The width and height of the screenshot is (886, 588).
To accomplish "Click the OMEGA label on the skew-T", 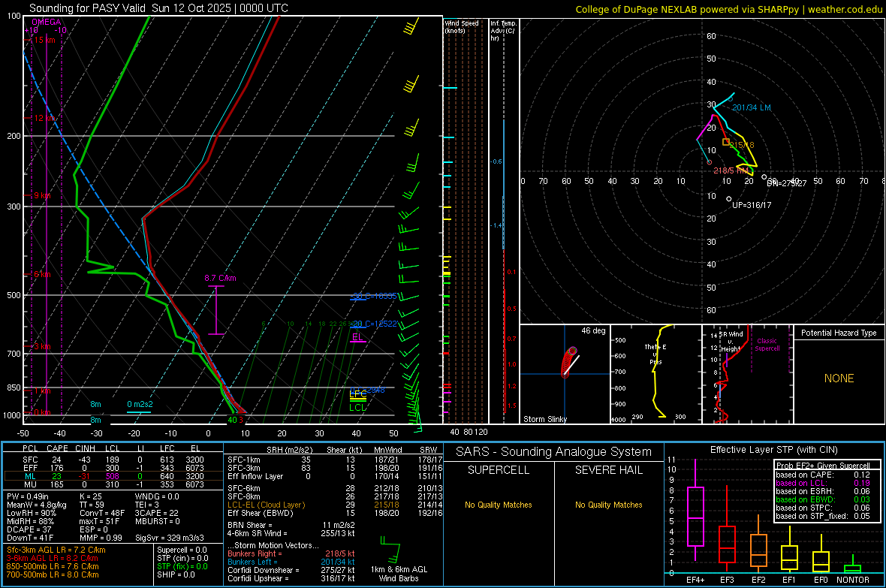I will coord(47,22).
